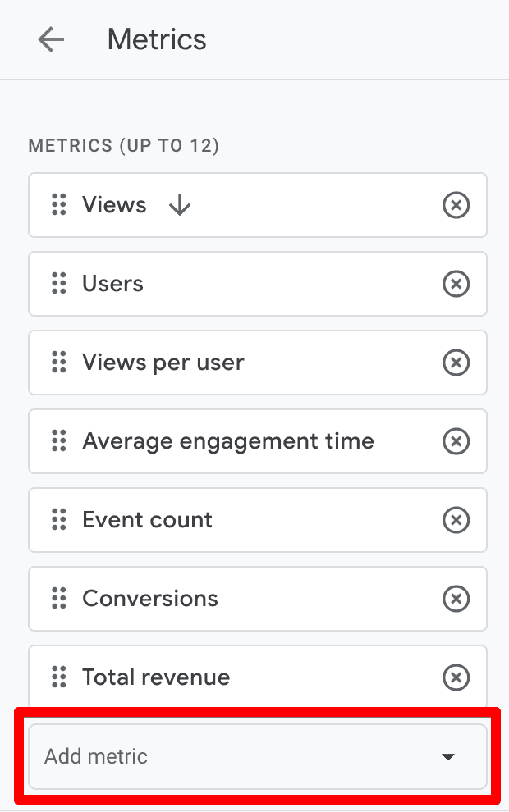Image resolution: width=509 pixels, height=812 pixels.
Task: Click the drag handle for Views per user
Action: [x=57, y=363]
